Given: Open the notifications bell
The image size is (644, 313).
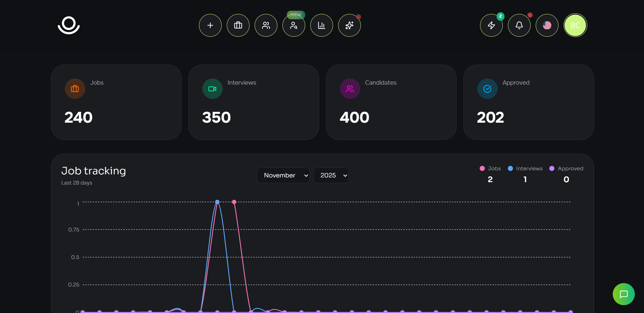Looking at the screenshot, I should pyautogui.click(x=519, y=25).
